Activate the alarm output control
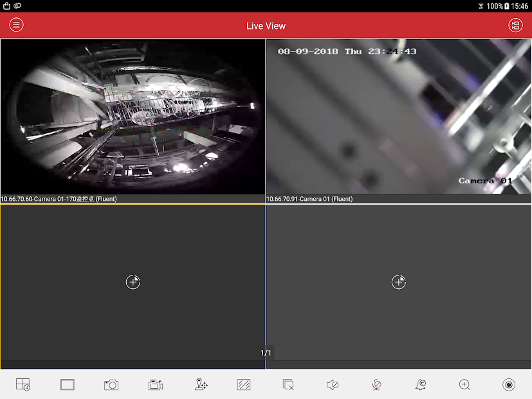The height and width of the screenshot is (399, 532). (421, 384)
